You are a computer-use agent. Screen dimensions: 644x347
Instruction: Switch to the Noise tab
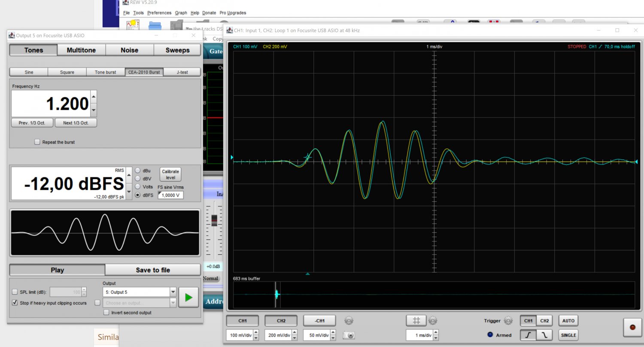pyautogui.click(x=129, y=50)
